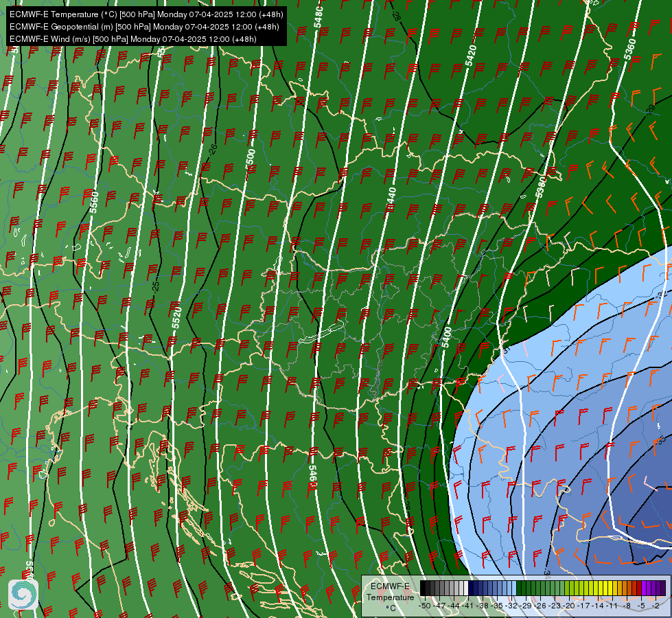Image resolution: width=672 pixels, height=618 pixels.
Task: Click the 5400 geopotential contour label
Action: point(447,338)
